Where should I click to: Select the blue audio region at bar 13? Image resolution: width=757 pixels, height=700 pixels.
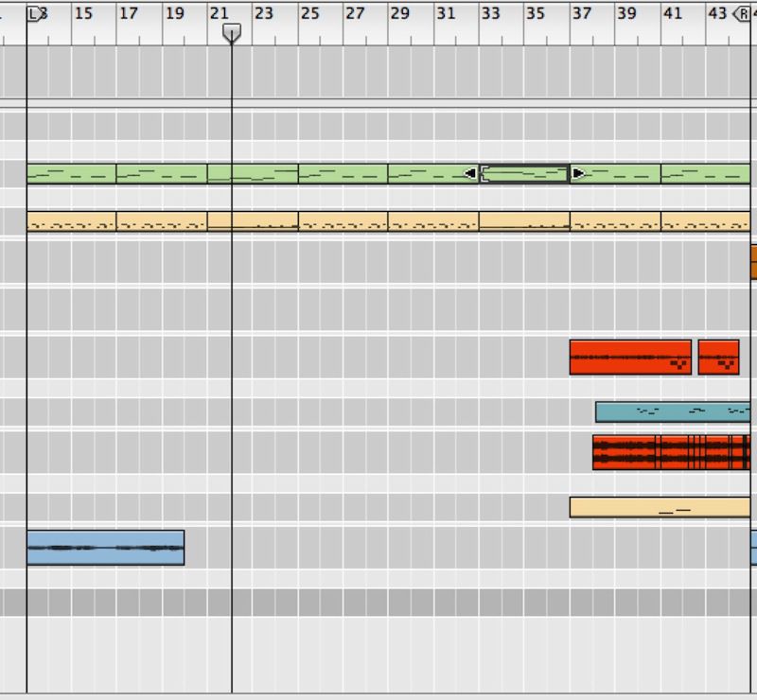coord(105,548)
